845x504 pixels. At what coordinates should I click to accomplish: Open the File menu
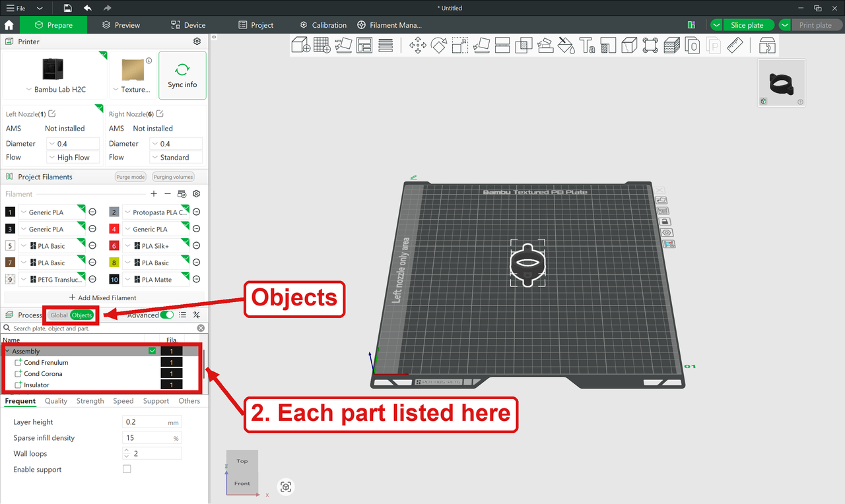coord(17,8)
